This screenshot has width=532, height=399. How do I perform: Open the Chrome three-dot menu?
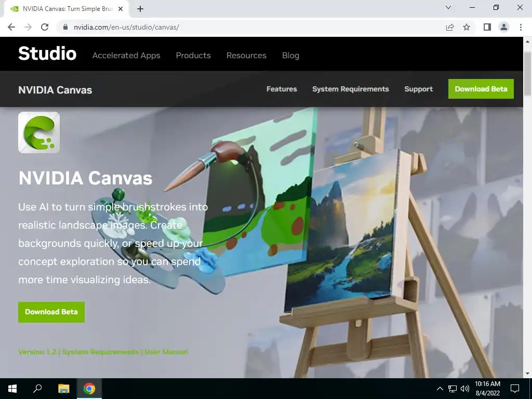coord(521,27)
